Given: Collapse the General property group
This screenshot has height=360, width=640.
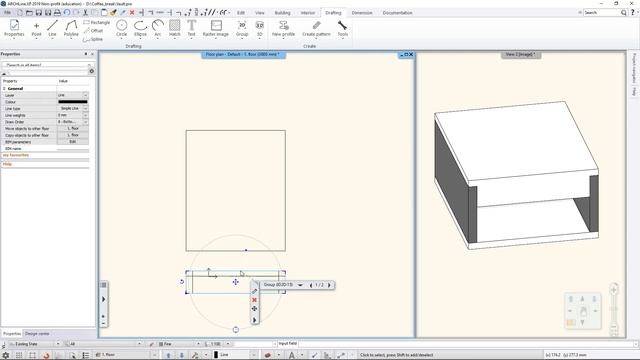Looking at the screenshot, I should pos(4,89).
